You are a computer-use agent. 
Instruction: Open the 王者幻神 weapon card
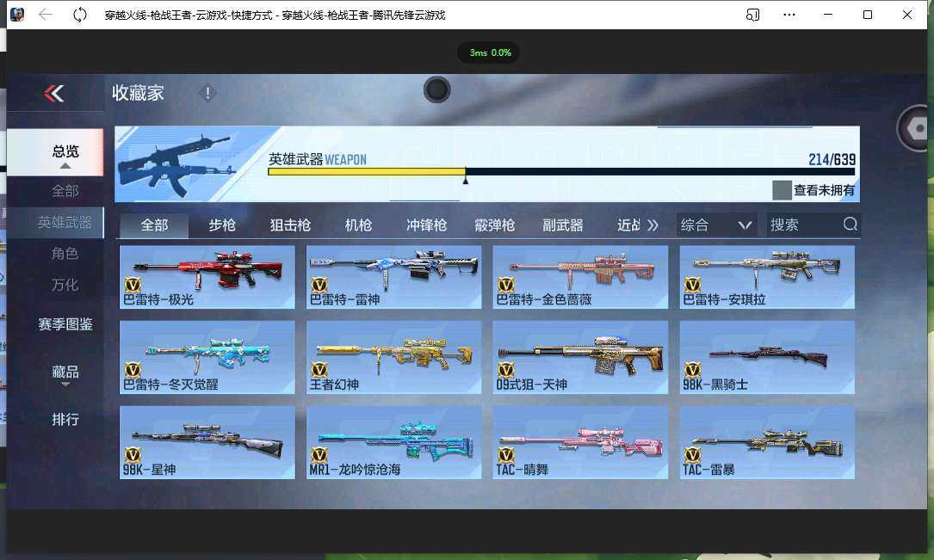393,357
